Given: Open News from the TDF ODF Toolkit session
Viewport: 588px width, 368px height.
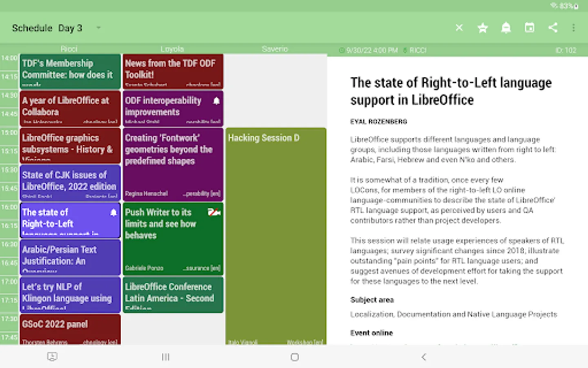Looking at the screenshot, I should tap(173, 72).
